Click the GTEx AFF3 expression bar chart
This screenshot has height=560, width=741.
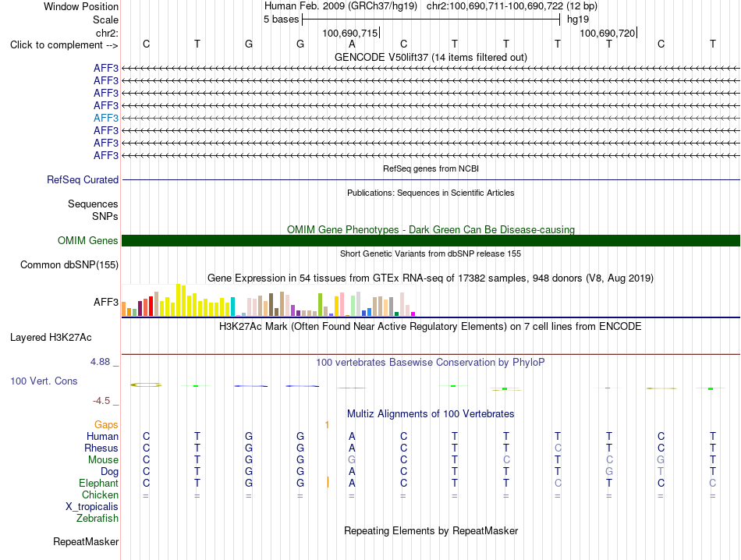coord(268,300)
